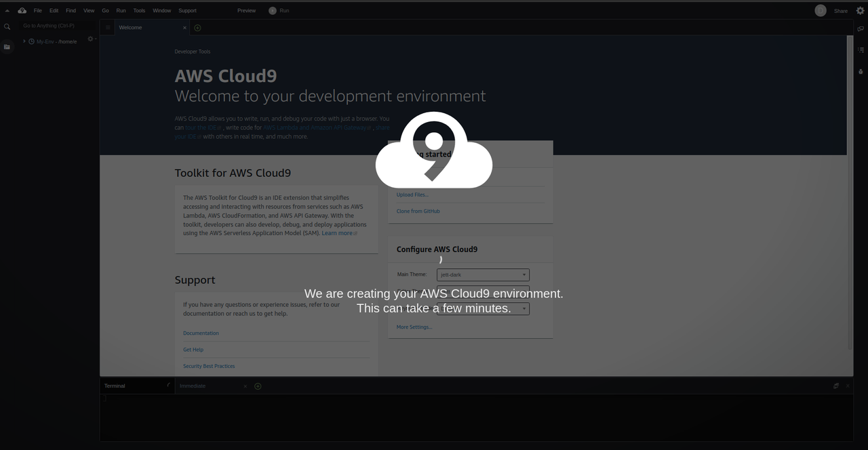Maximize the console panel icon

coord(836,386)
